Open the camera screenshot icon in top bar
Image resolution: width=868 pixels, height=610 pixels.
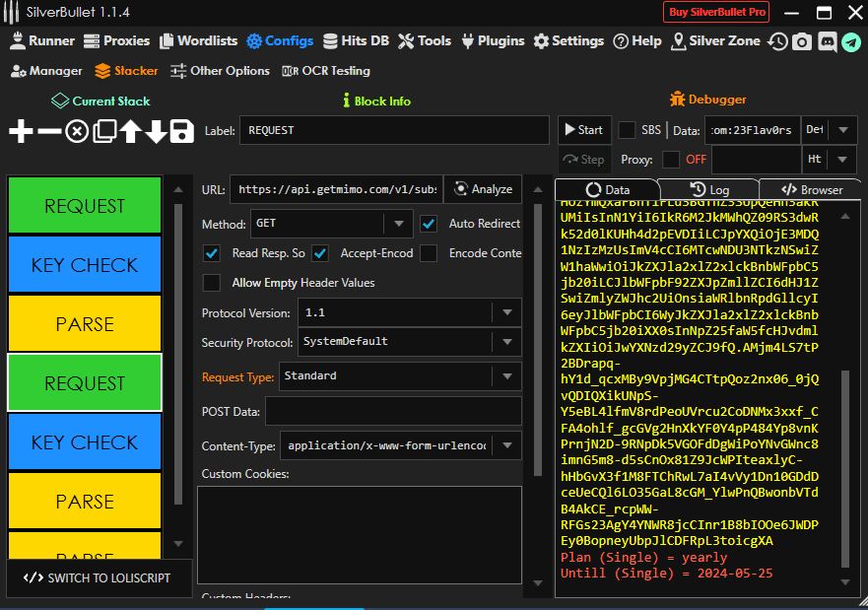[x=803, y=41]
